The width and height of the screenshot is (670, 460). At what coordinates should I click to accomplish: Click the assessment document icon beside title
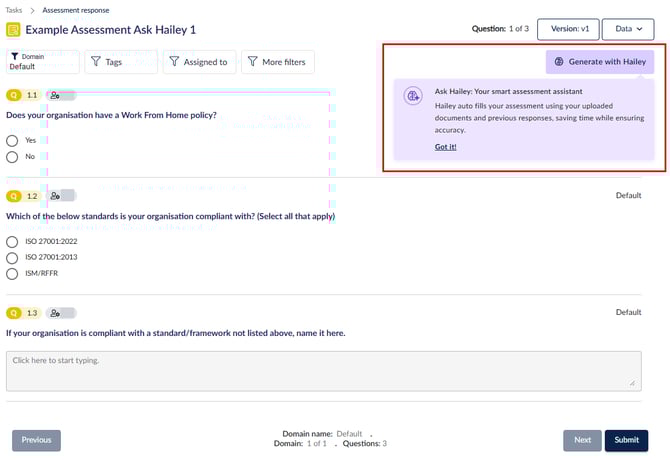tap(14, 30)
